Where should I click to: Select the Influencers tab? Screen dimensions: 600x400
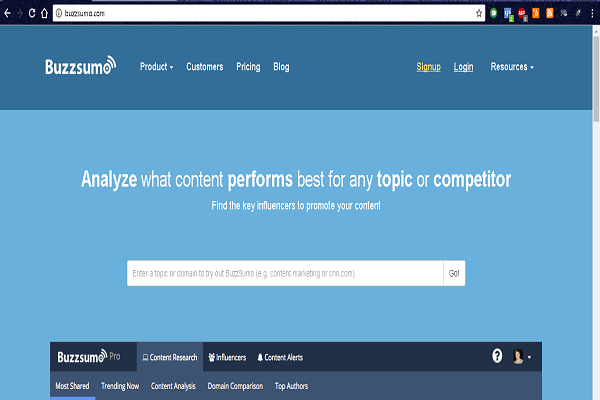tap(227, 357)
